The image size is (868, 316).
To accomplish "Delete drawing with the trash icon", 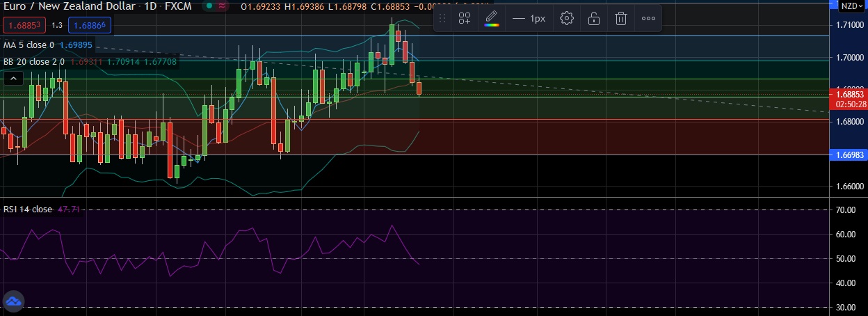I will click(x=621, y=19).
